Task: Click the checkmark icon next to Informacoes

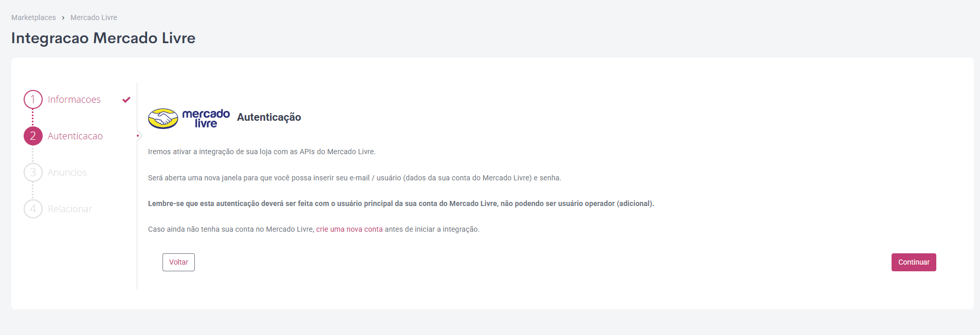Action: pyautogui.click(x=126, y=100)
